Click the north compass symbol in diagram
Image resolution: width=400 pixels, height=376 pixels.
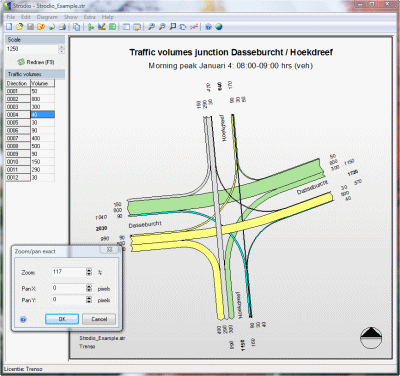[x=371, y=338]
